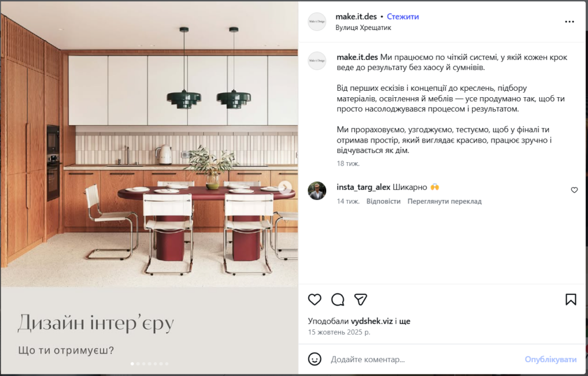This screenshot has width=588, height=376.
Task: Share the post with the paper plane icon
Action: (x=361, y=300)
